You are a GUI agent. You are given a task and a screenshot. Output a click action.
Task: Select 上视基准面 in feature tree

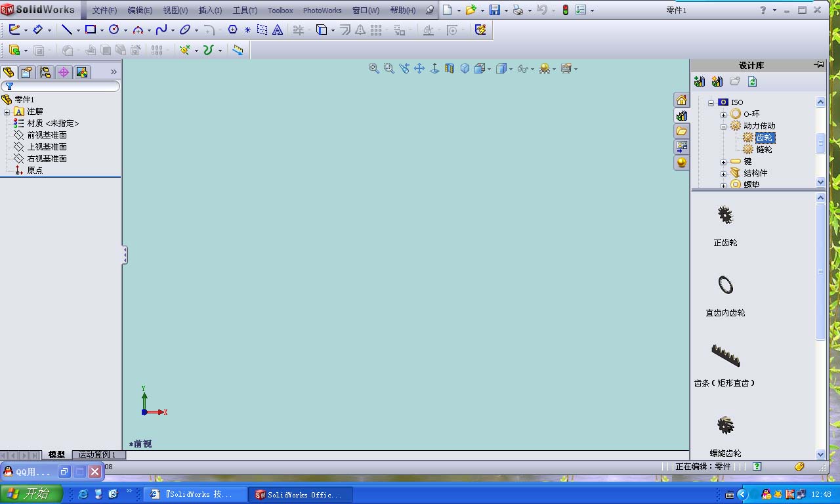click(x=47, y=147)
